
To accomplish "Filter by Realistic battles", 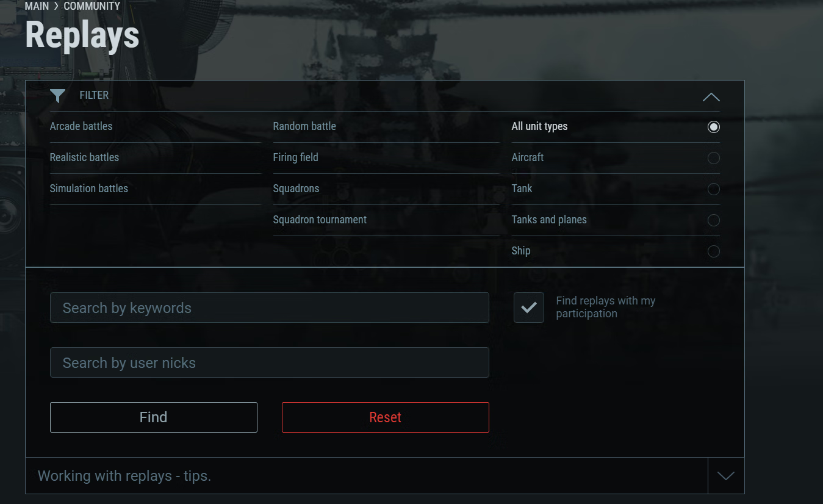I will click(x=84, y=157).
